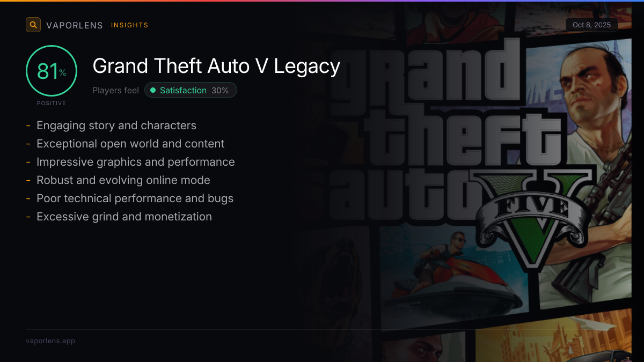Image resolution: width=644 pixels, height=362 pixels.
Task: Select "Exceptional open world and content" point
Action: [x=130, y=144]
